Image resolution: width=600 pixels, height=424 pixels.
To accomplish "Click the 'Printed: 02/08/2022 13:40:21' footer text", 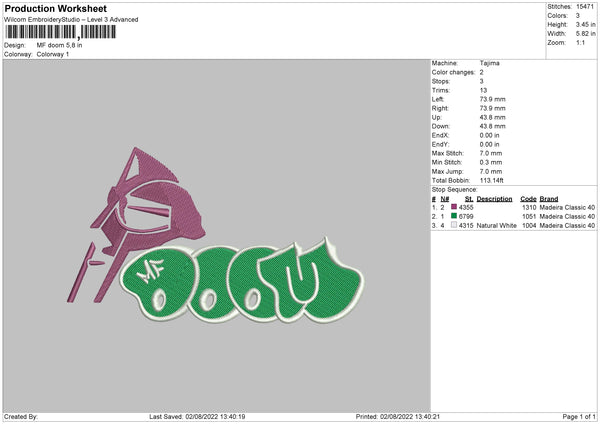I will click(x=398, y=417).
